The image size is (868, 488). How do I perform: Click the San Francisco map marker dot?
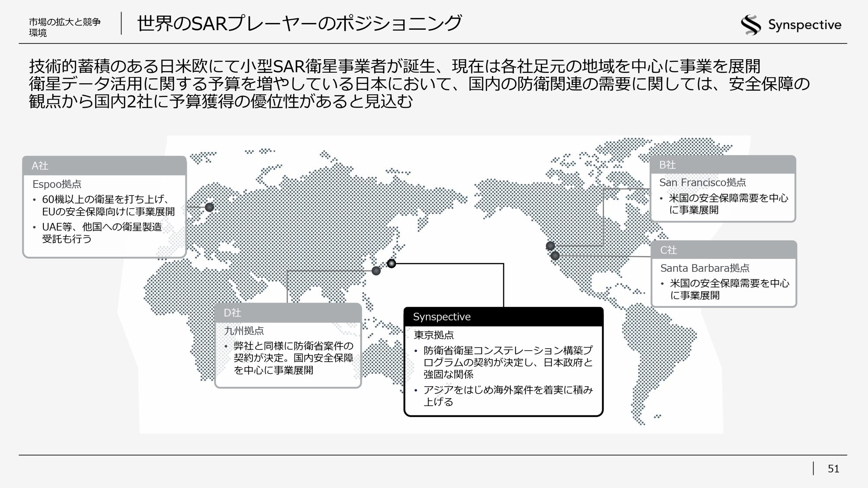[550, 246]
